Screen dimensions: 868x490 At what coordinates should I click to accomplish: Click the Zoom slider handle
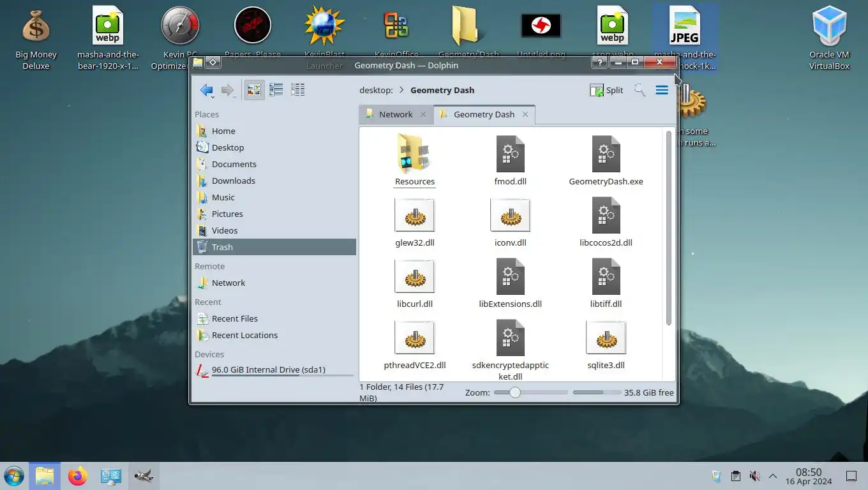click(515, 392)
